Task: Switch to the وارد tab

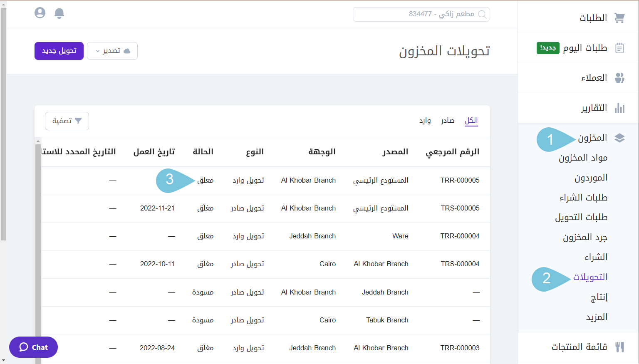Action: click(x=425, y=120)
